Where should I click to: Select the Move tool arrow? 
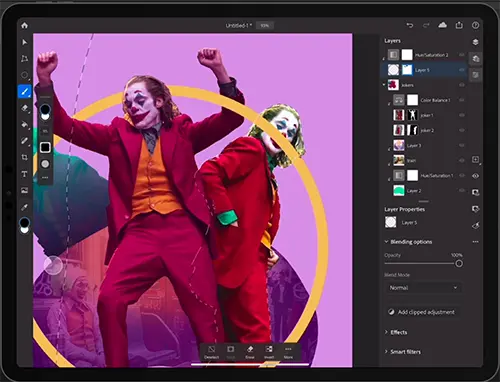pyautogui.click(x=24, y=42)
